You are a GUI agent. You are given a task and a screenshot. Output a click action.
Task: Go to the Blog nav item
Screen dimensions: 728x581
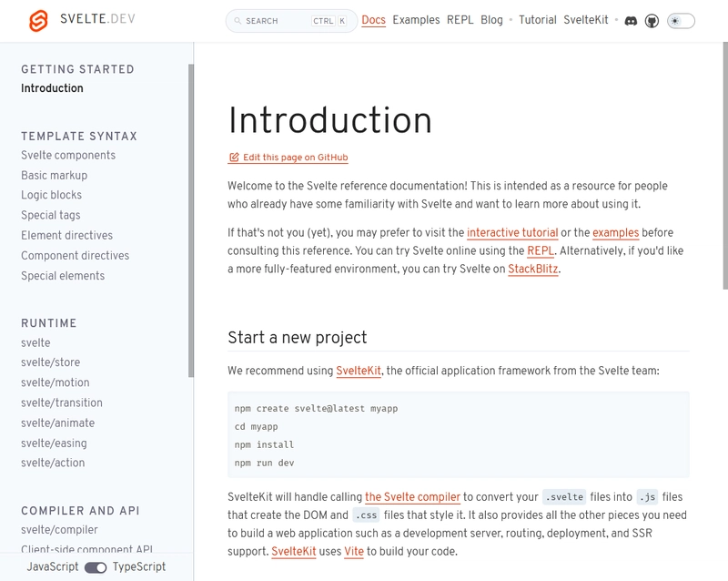491,20
